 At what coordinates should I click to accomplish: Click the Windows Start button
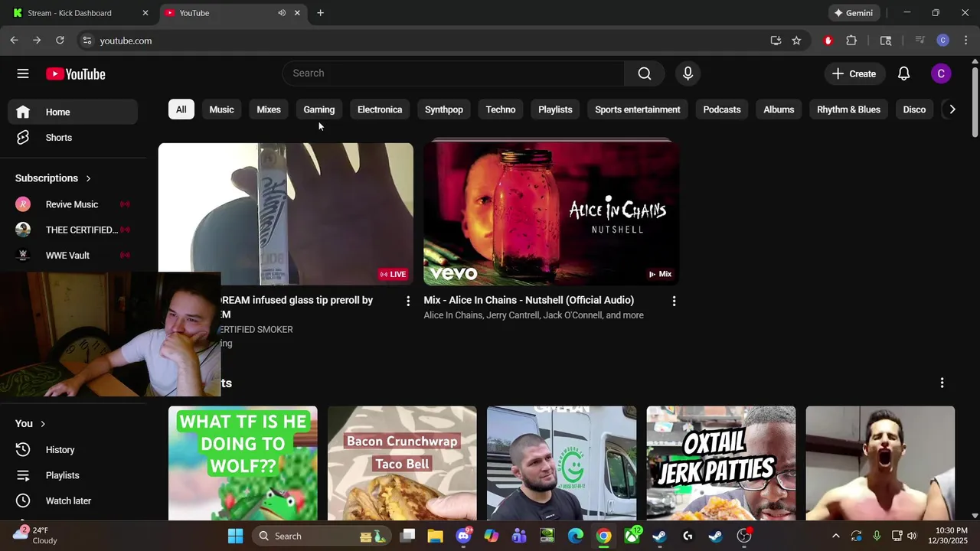(x=235, y=536)
